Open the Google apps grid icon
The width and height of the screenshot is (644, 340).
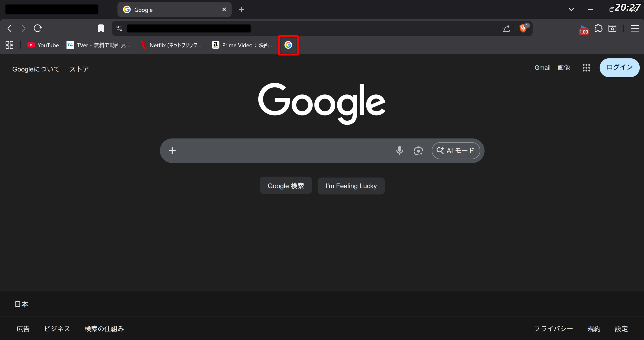[x=586, y=67]
